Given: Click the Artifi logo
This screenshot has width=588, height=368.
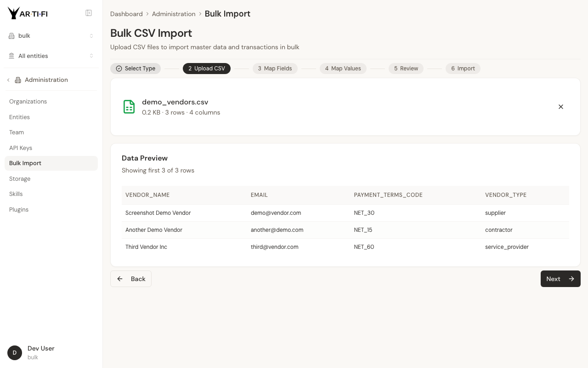Looking at the screenshot, I should tap(28, 13).
